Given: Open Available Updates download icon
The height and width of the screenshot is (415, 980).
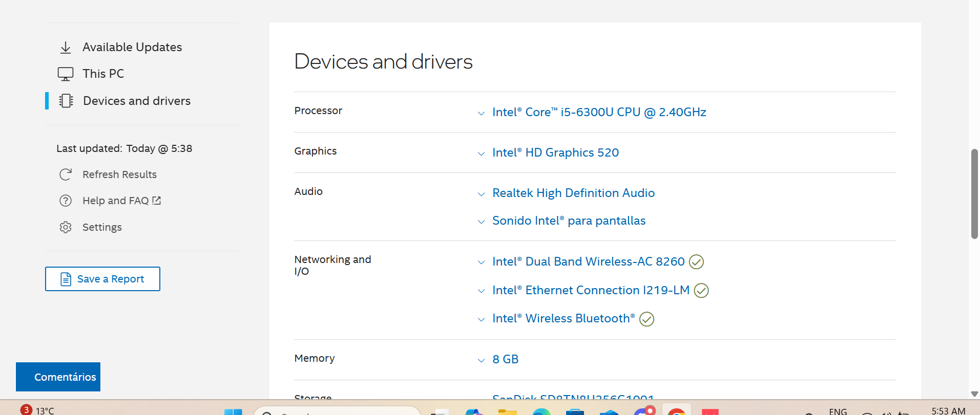Looking at the screenshot, I should 66,48.
